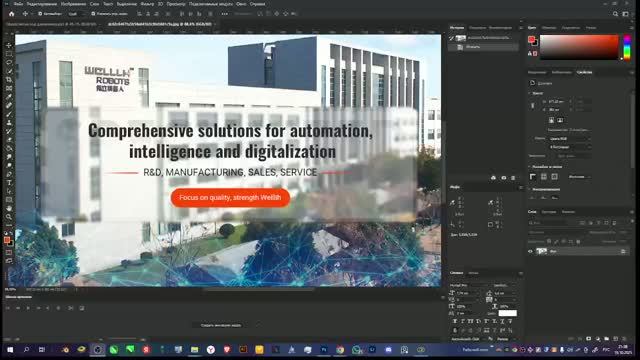640x360 pixels.
Task: Open the ruler units dropdown in Properties
Action: [579, 177]
